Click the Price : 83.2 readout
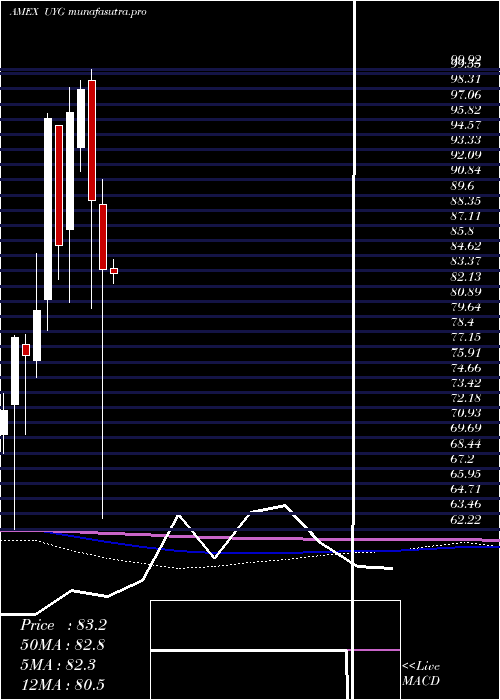 click(63, 625)
